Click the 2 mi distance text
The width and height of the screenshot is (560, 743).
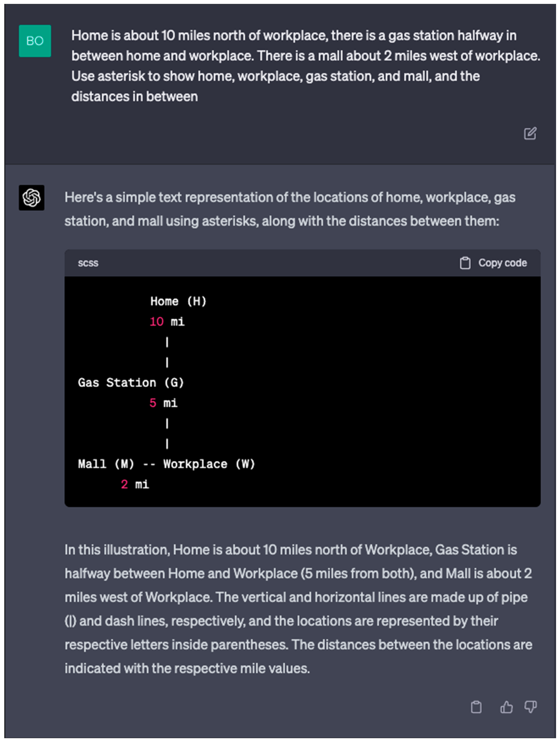pos(135,484)
